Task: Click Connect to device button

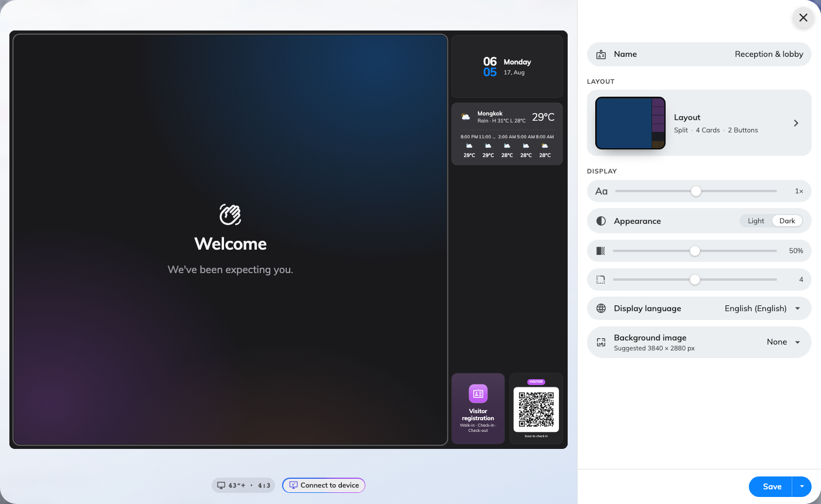Action: tap(324, 485)
